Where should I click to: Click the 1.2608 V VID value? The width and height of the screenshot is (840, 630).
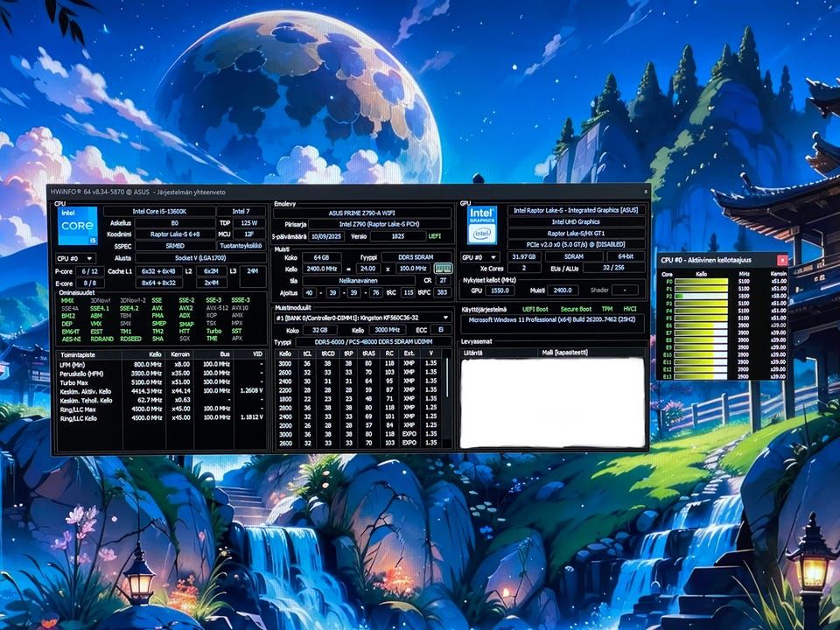[x=252, y=390]
